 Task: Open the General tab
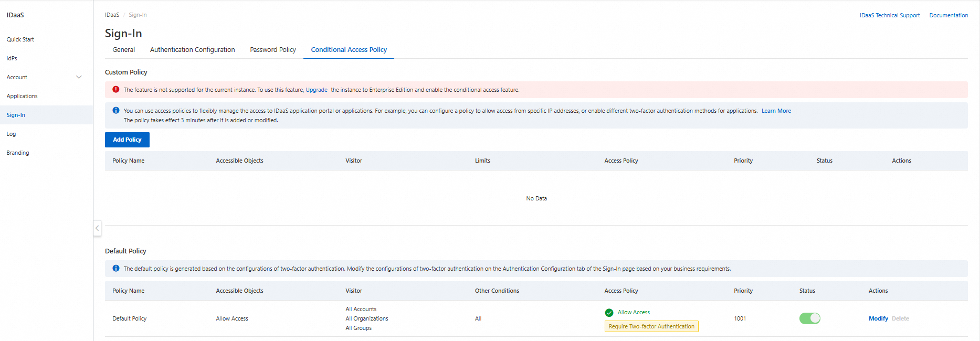coord(123,50)
